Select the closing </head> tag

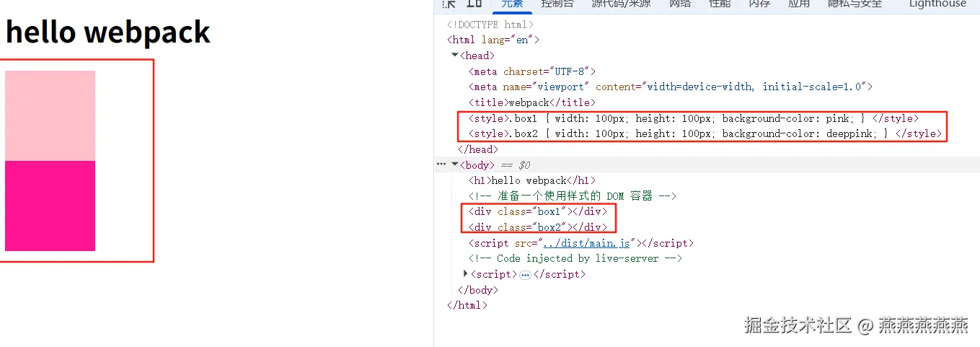[478, 149]
